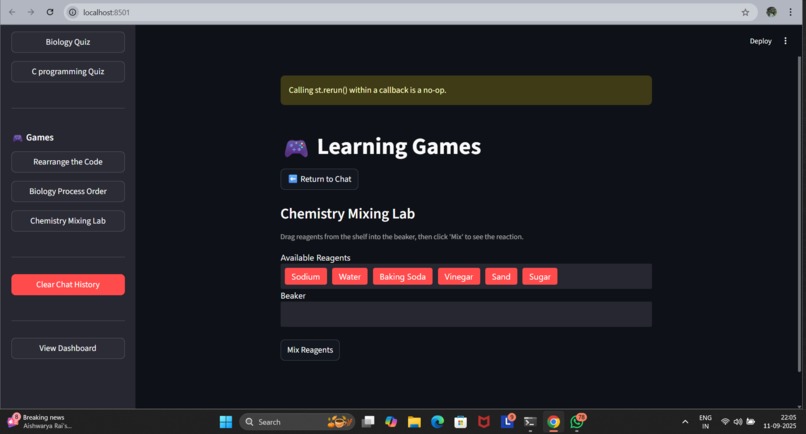This screenshot has height=434, width=806.
Task: View site information icon
Action: coord(73,12)
